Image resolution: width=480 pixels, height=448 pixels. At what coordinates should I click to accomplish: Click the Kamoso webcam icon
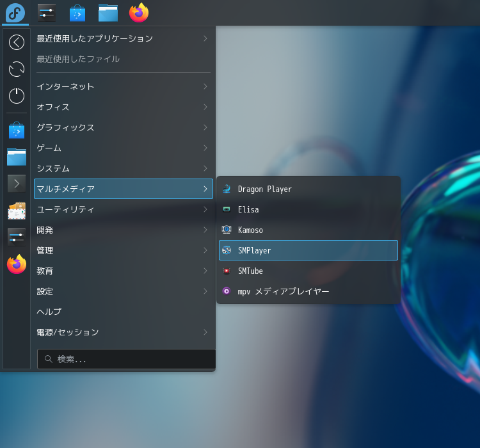pos(227,230)
